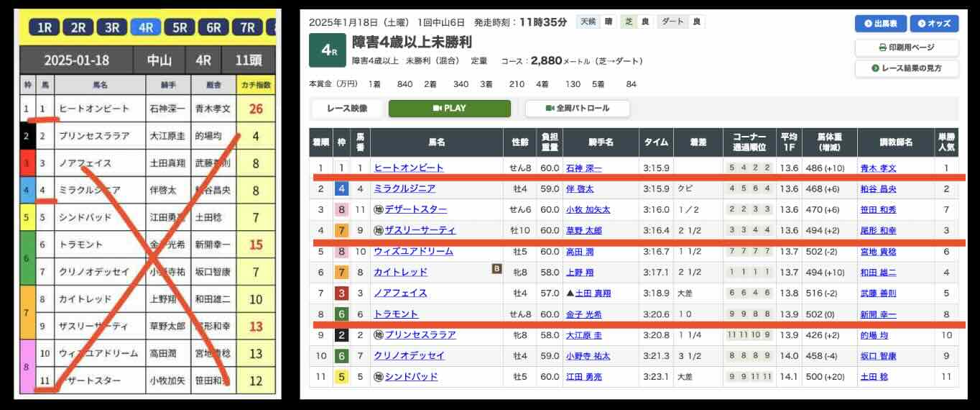Click the B blinker badge in カイトレッド row
Image resolution: width=980 pixels, height=410 pixels.
[x=496, y=269]
